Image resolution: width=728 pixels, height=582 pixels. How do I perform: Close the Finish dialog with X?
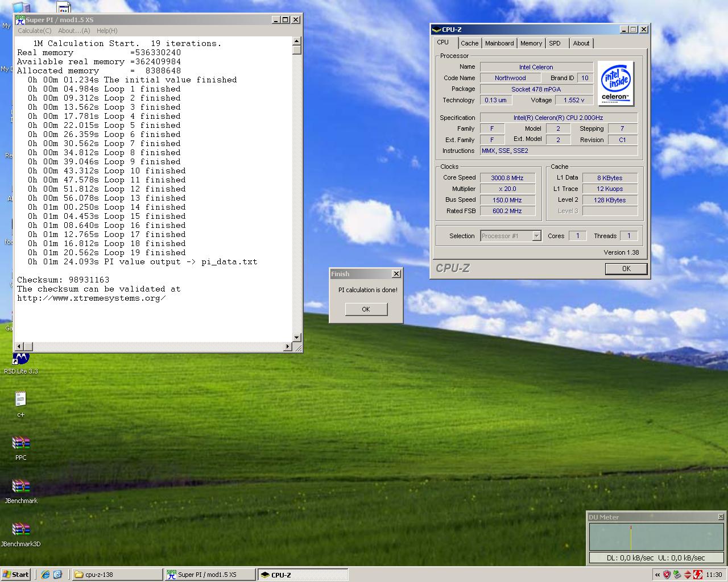pos(396,274)
